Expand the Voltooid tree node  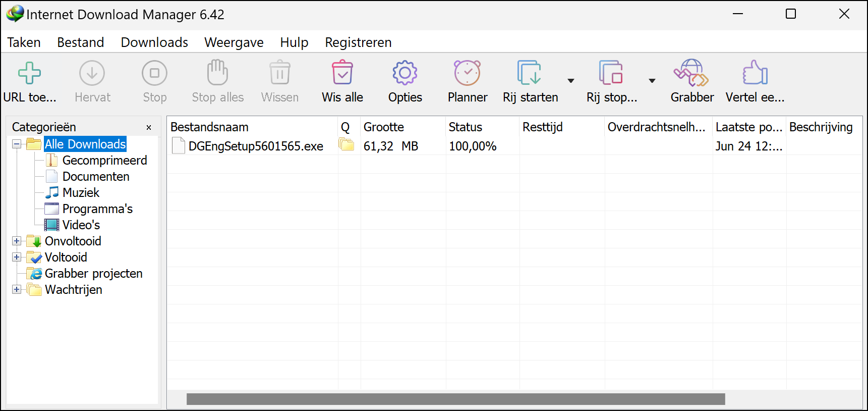[17, 258]
